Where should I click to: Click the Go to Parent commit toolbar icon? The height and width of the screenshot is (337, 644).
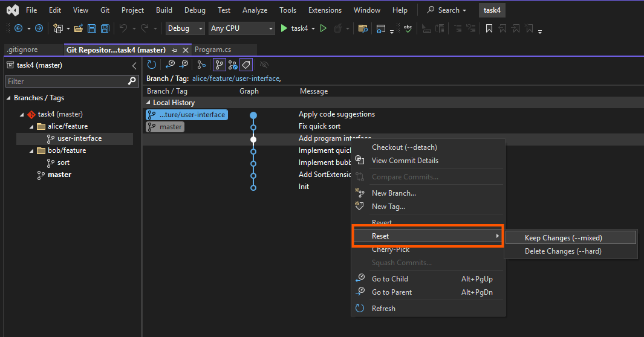[183, 65]
